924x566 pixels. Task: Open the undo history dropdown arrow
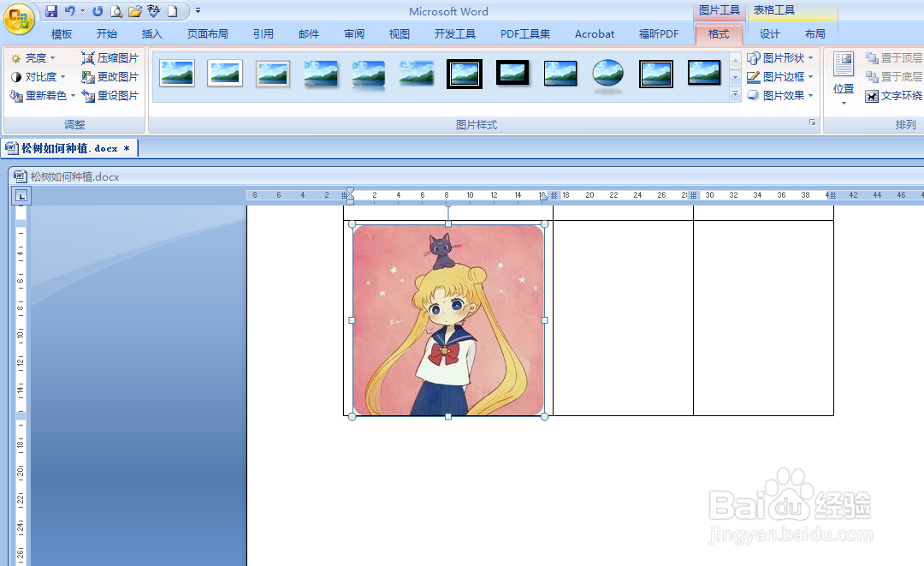pos(82,10)
